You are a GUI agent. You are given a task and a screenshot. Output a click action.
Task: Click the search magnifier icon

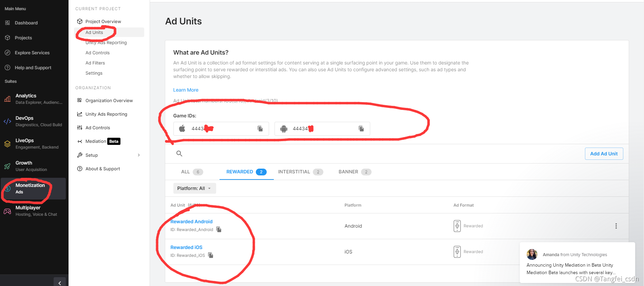[179, 154]
